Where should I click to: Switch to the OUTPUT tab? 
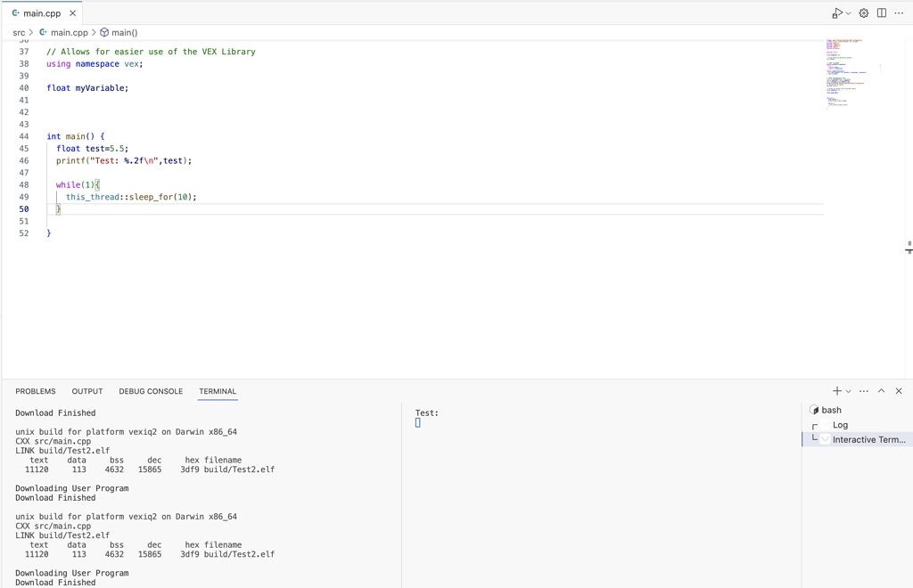point(87,391)
